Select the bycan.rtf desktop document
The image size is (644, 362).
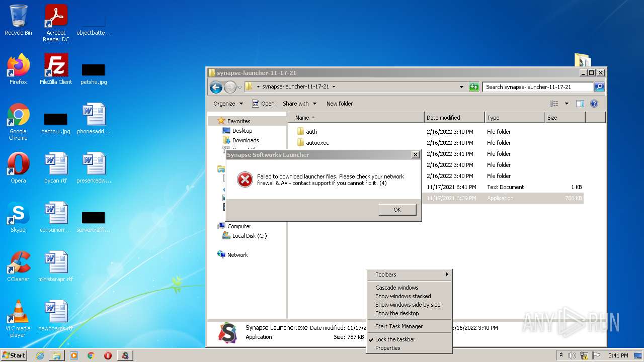(56, 168)
